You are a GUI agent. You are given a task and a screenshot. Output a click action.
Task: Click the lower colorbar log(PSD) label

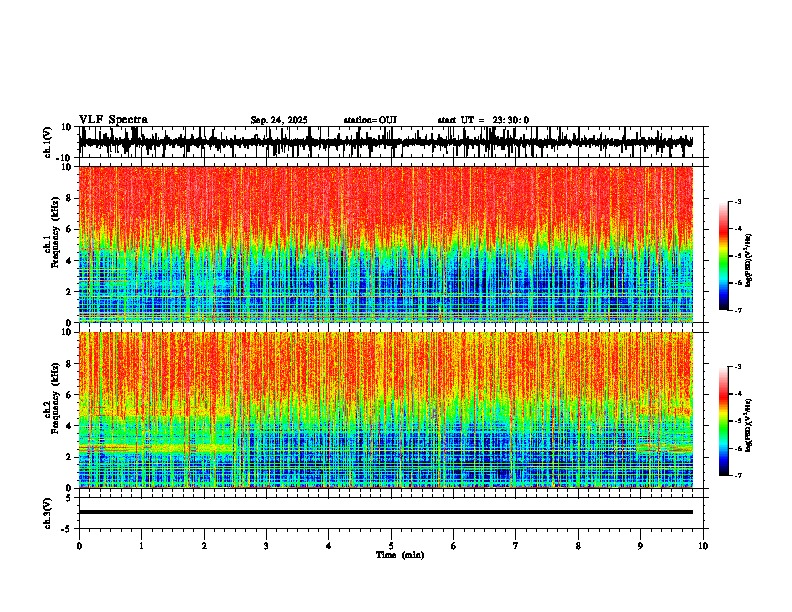click(749, 425)
